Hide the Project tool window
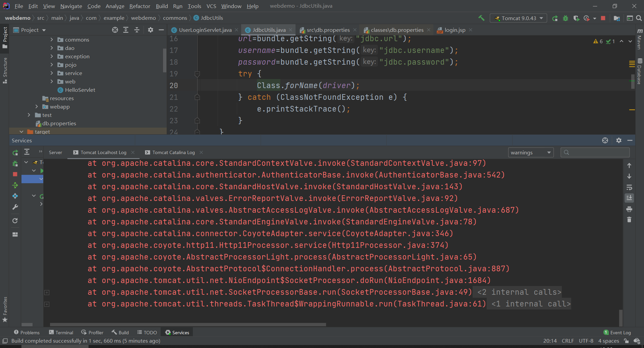644x348 pixels. point(161,30)
